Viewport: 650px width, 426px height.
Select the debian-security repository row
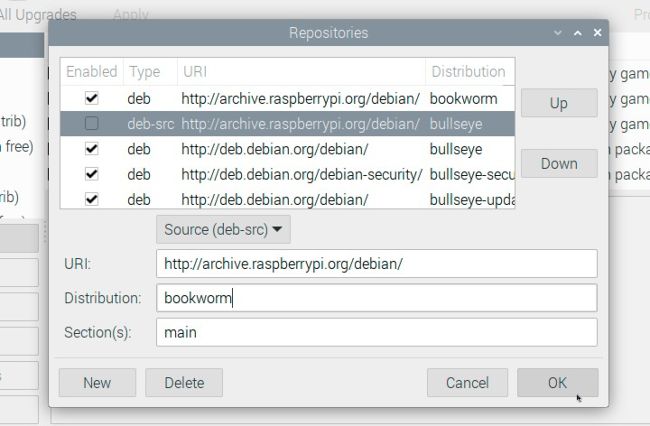(x=300, y=174)
